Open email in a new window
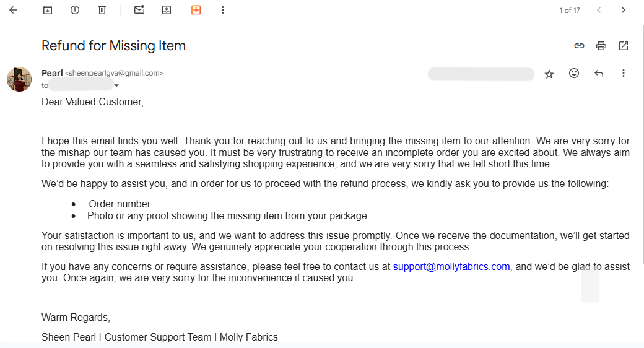Screen dimensions: 644x348 click(x=624, y=46)
